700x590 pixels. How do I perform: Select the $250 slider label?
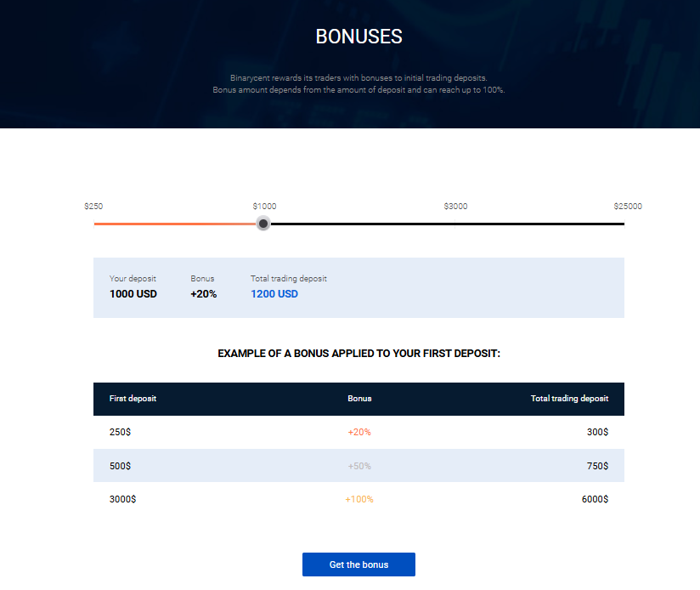(x=93, y=206)
